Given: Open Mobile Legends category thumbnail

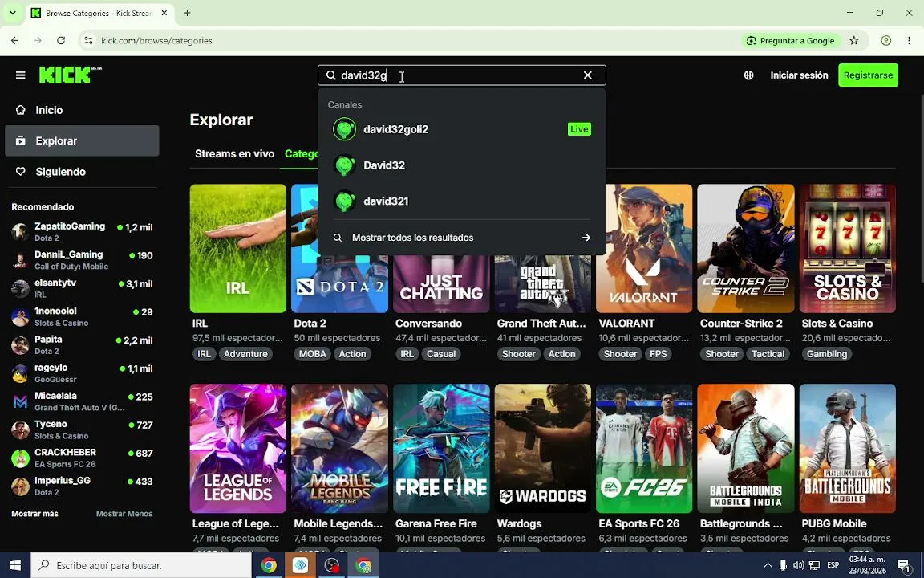Looking at the screenshot, I should point(339,448).
